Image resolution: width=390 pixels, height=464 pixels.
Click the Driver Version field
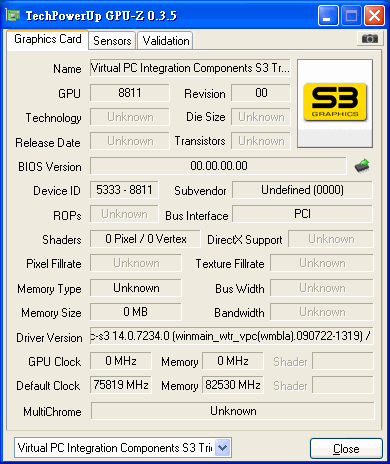click(x=231, y=336)
